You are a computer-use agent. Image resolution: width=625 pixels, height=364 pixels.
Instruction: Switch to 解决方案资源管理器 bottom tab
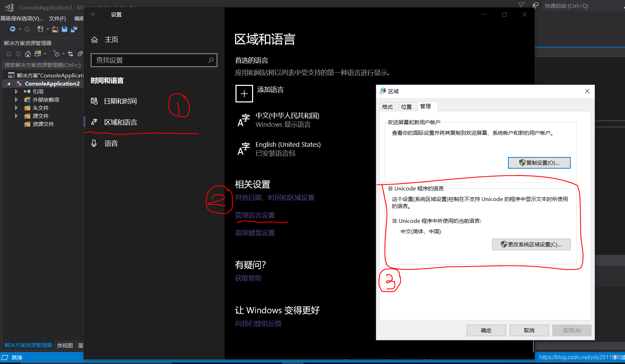[28, 345]
